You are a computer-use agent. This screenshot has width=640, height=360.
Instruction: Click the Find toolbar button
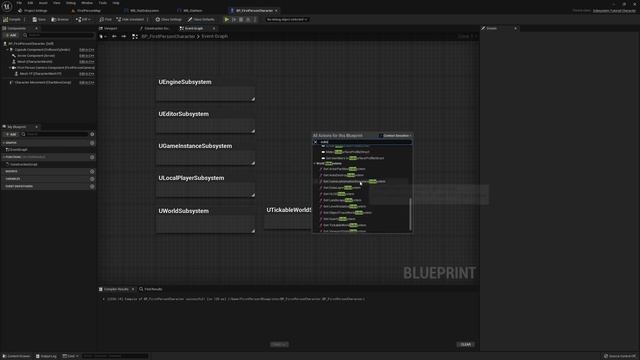(106, 19)
